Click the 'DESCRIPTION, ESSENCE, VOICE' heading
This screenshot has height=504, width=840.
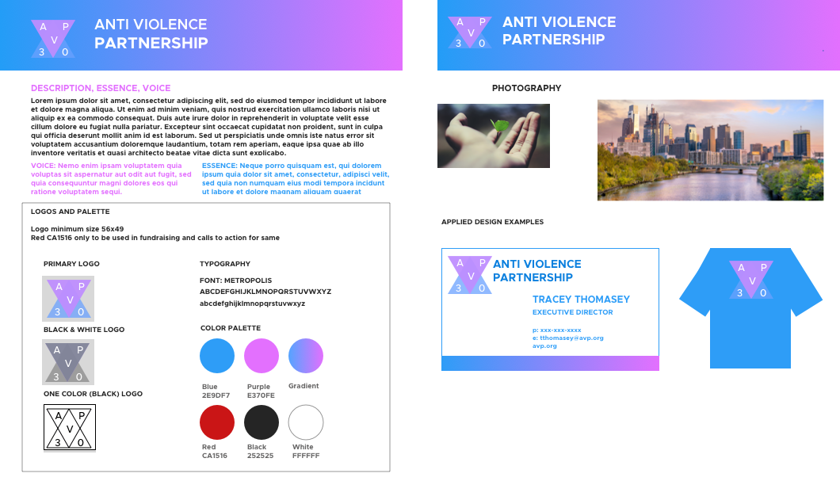(101, 89)
